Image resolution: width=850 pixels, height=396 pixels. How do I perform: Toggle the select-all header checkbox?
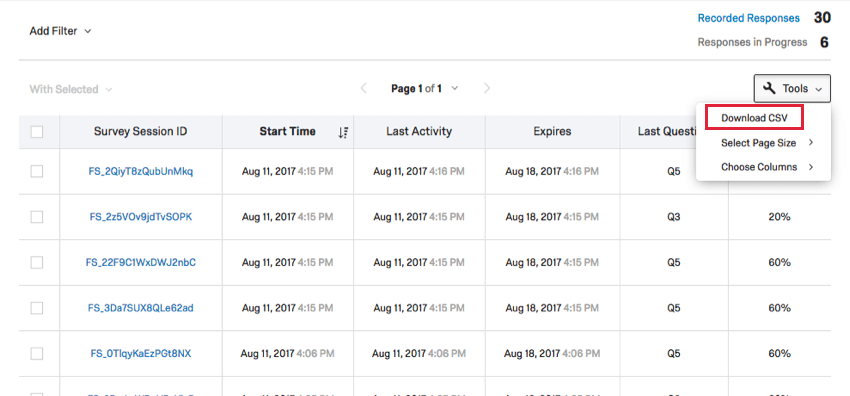point(37,132)
